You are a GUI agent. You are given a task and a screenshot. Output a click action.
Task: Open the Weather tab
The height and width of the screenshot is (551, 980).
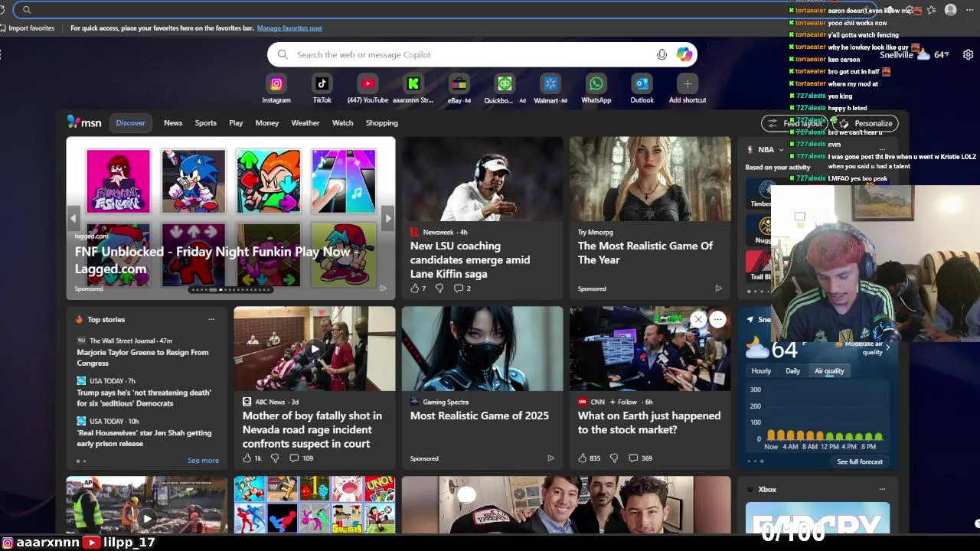tap(305, 122)
